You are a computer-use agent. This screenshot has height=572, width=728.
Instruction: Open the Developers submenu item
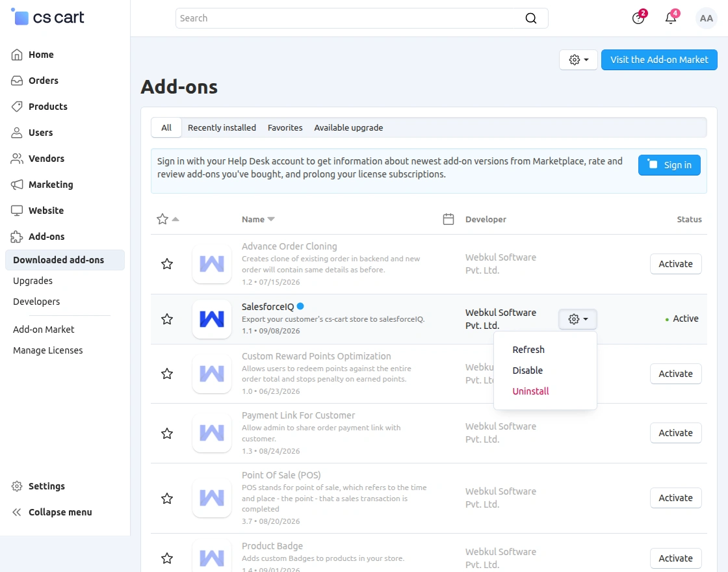[x=36, y=302]
